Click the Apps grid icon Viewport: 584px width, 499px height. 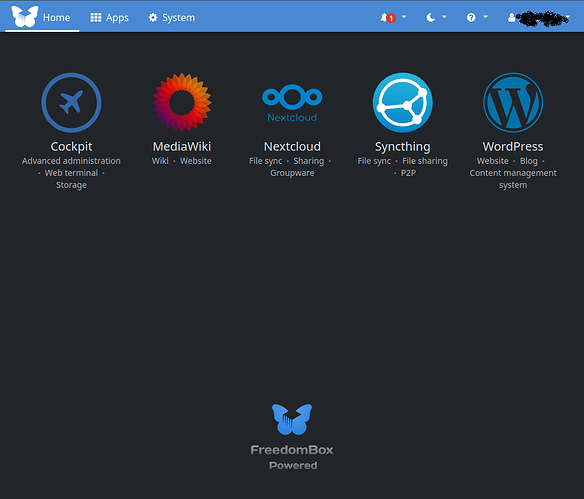[x=96, y=18]
